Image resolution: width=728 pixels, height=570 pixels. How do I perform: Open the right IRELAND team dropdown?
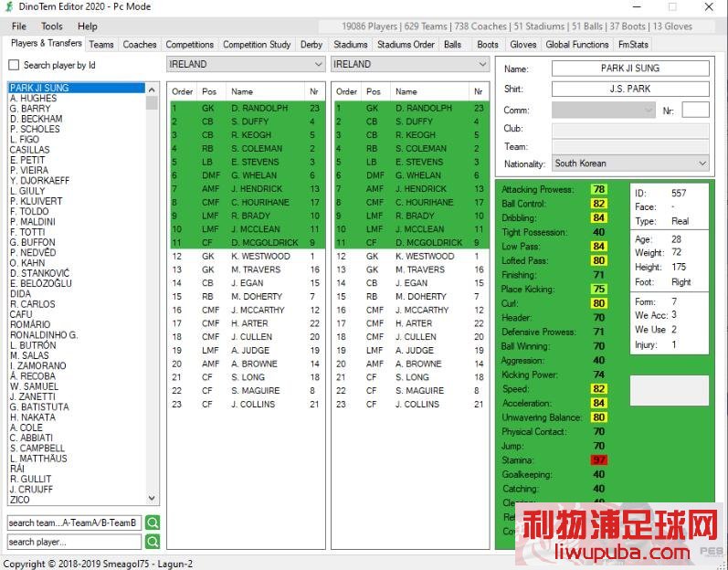[x=410, y=64]
